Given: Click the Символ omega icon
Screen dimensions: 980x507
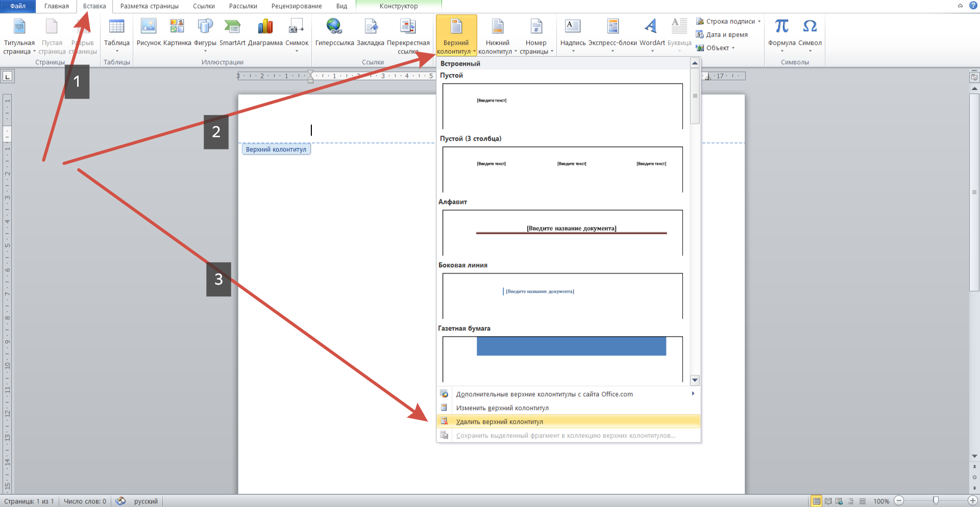Looking at the screenshot, I should [810, 27].
